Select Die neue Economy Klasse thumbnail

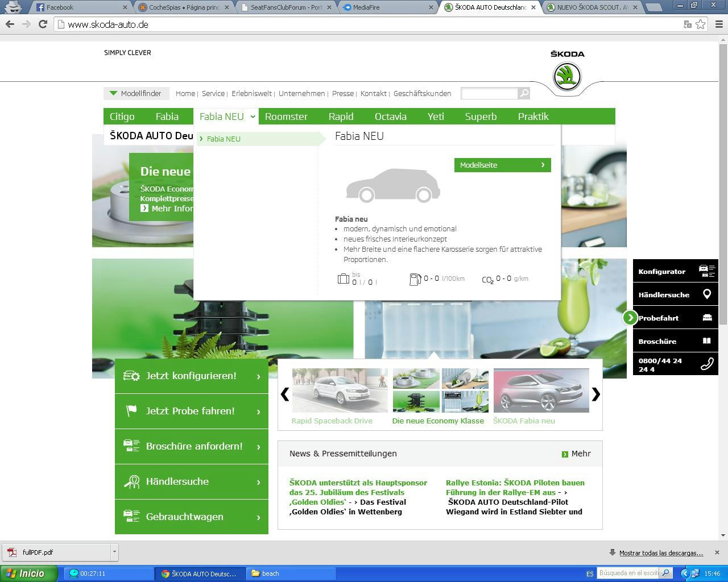tap(440, 390)
